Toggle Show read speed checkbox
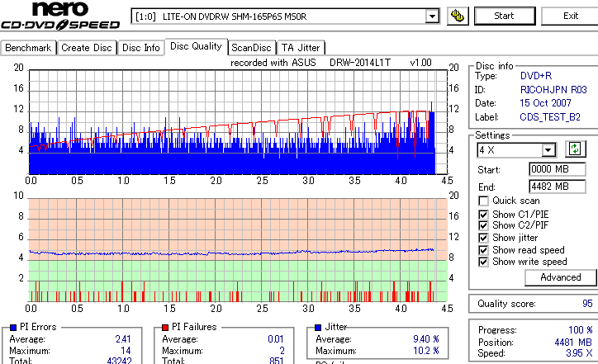This screenshot has height=364, width=598. (483, 250)
